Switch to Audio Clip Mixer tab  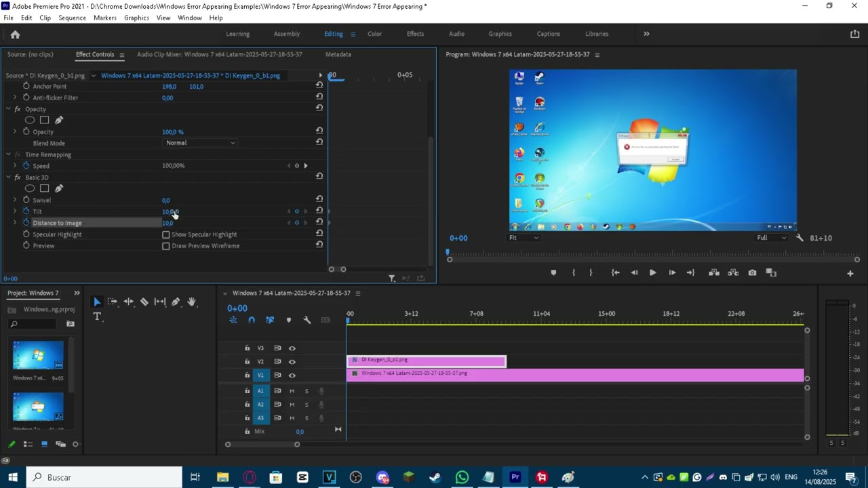220,54
